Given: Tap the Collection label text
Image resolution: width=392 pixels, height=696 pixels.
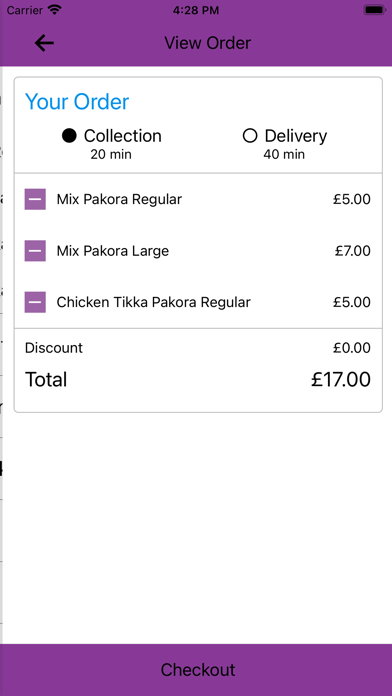Looking at the screenshot, I should [x=123, y=136].
